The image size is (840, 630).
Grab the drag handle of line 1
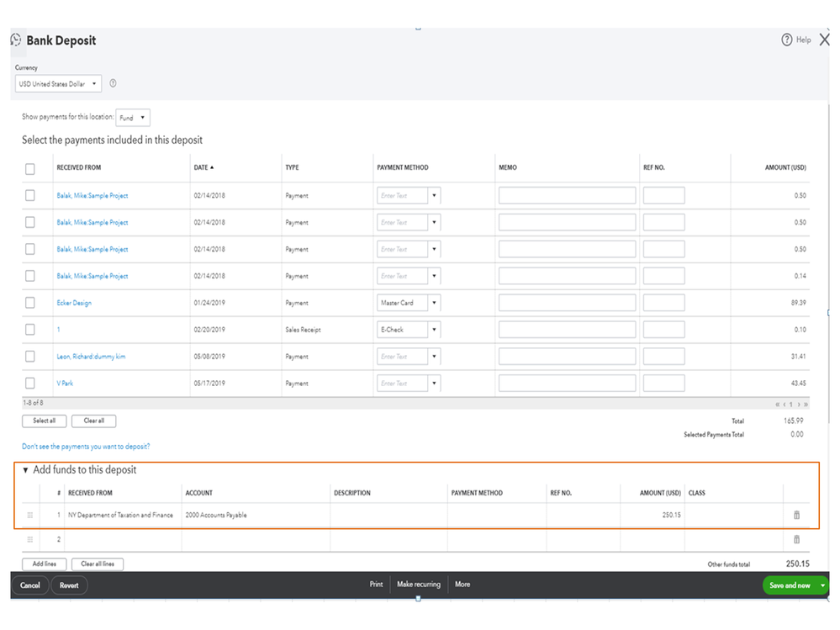30,515
